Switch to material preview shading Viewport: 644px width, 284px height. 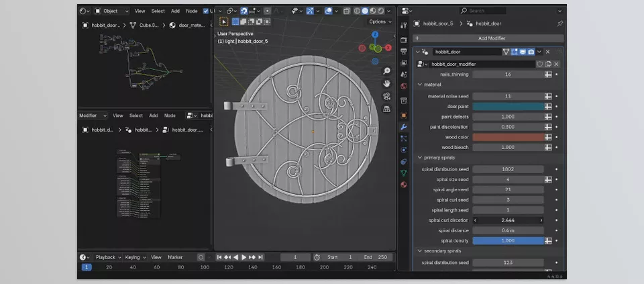click(373, 11)
